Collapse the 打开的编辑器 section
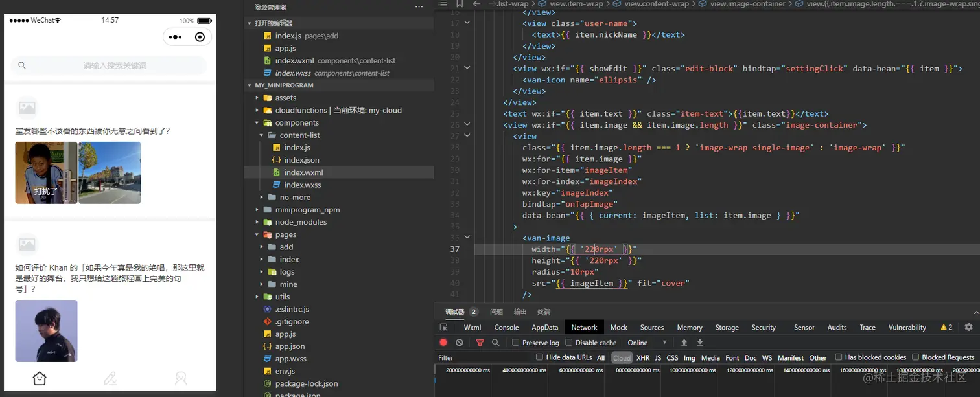This screenshot has height=397, width=980. point(250,23)
